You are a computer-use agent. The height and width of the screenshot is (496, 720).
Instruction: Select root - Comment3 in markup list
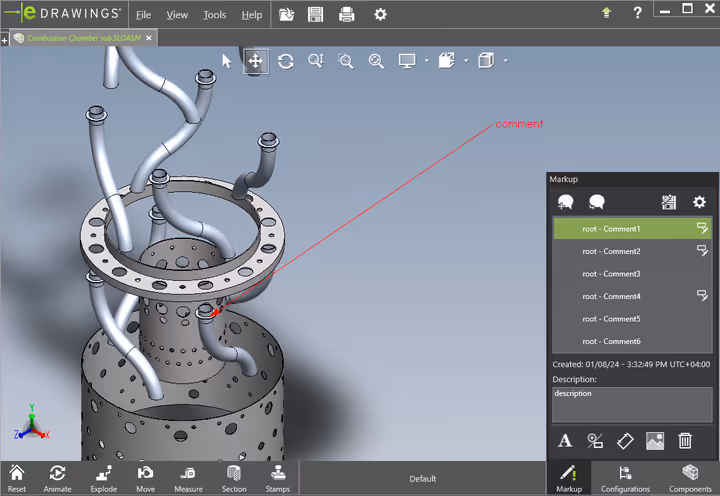(x=632, y=274)
